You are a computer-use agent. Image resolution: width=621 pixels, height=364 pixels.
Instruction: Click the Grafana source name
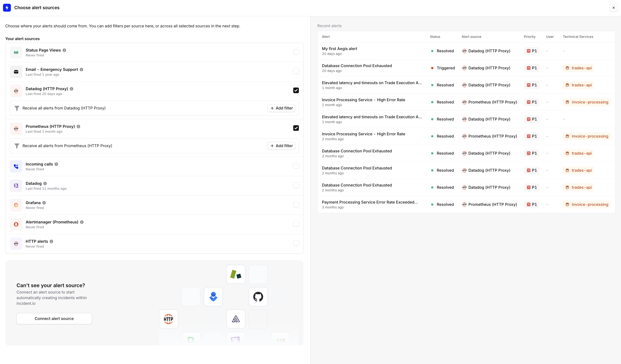(33, 203)
